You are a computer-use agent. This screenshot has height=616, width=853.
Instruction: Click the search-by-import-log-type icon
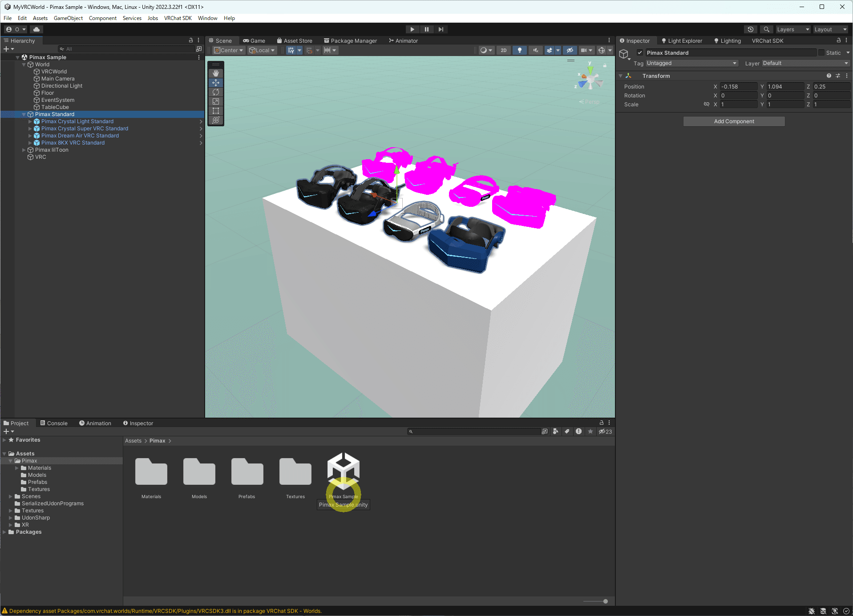point(578,431)
